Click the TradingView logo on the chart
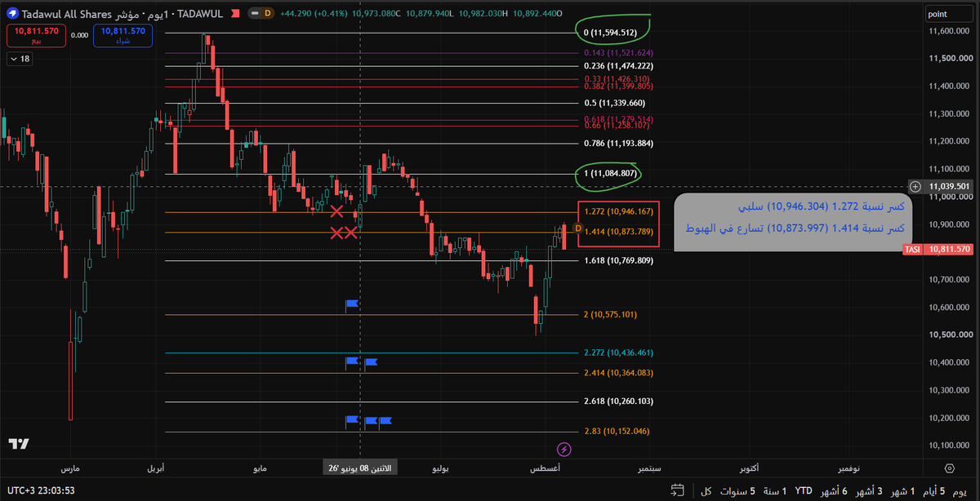 click(x=19, y=444)
